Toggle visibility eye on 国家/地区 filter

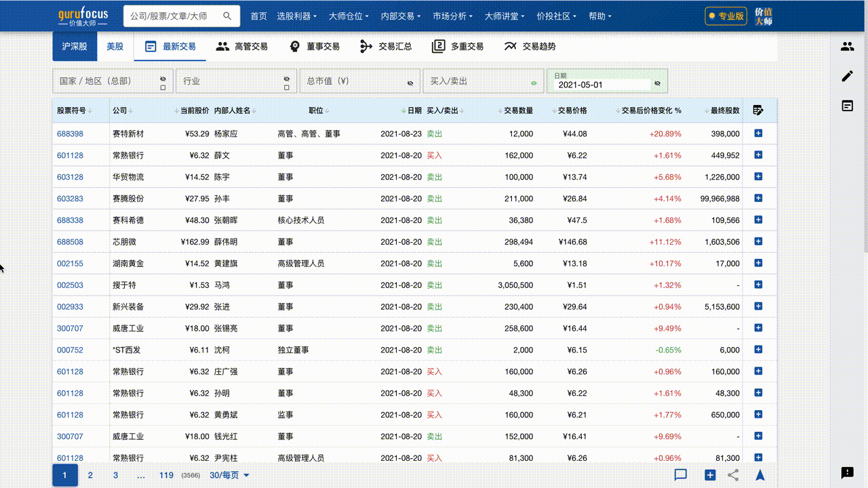pyautogui.click(x=163, y=78)
